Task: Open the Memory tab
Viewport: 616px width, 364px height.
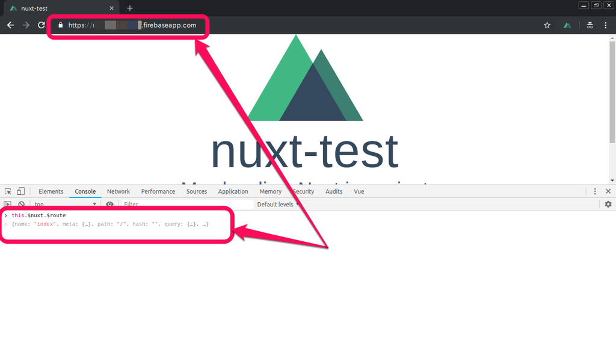Action: [x=270, y=191]
